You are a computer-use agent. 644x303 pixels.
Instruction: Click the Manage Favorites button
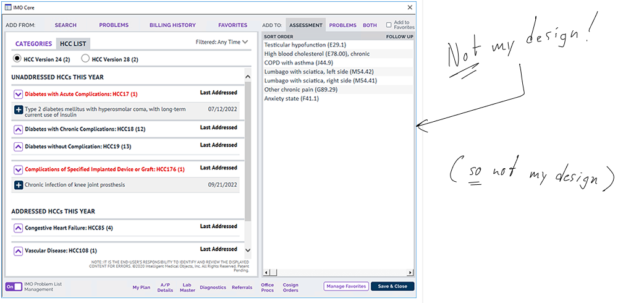(x=346, y=286)
